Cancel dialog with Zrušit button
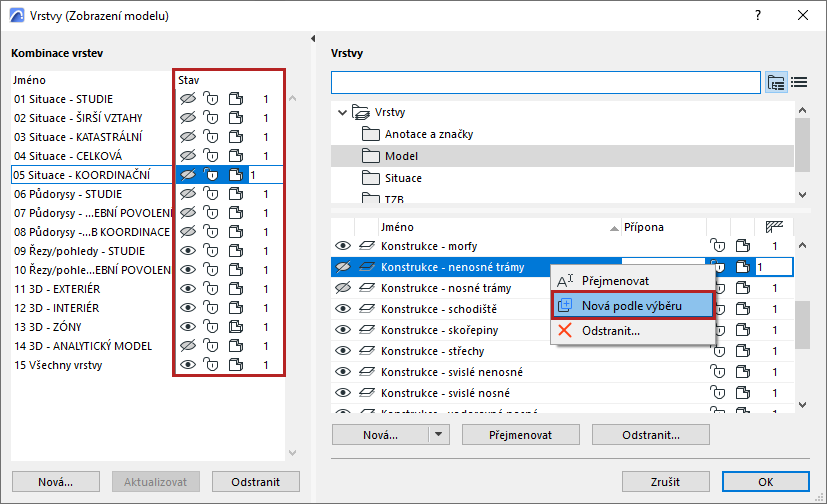The image size is (827, 504). coord(666,482)
